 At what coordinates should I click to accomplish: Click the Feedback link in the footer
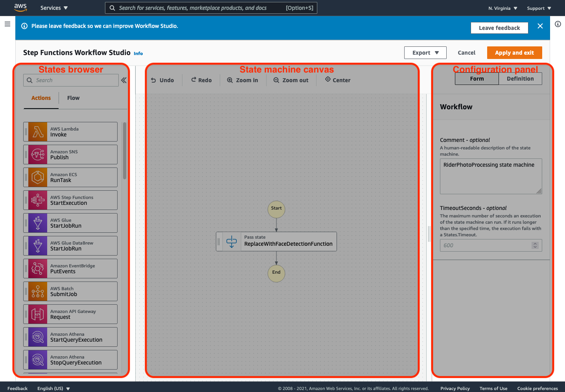pos(17,388)
